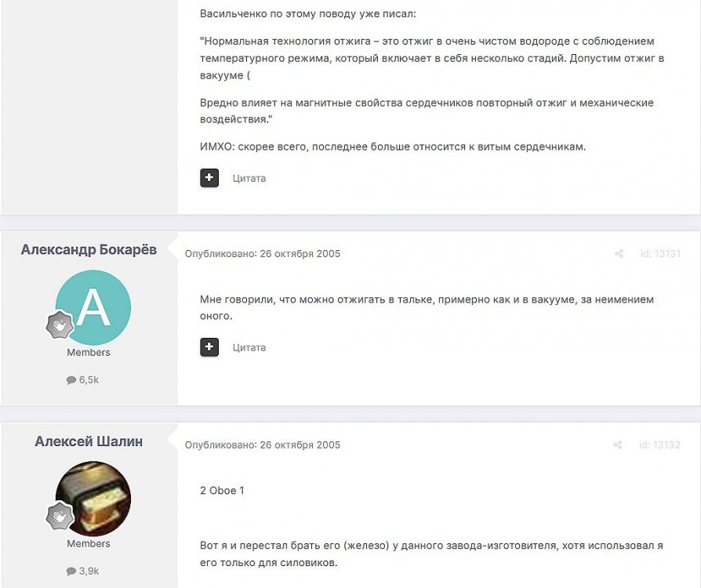This screenshot has width=701, height=588.
Task: Click Цитата under the talc annealing post
Action: 249,348
